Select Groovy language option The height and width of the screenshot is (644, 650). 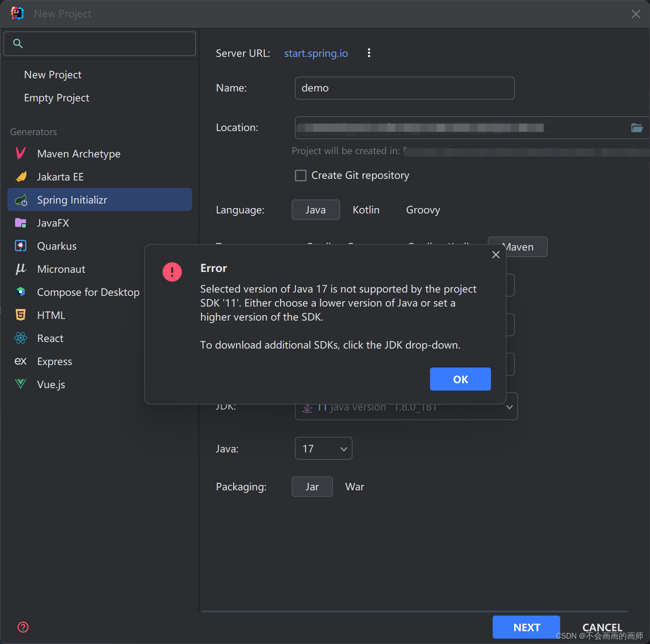tap(423, 210)
